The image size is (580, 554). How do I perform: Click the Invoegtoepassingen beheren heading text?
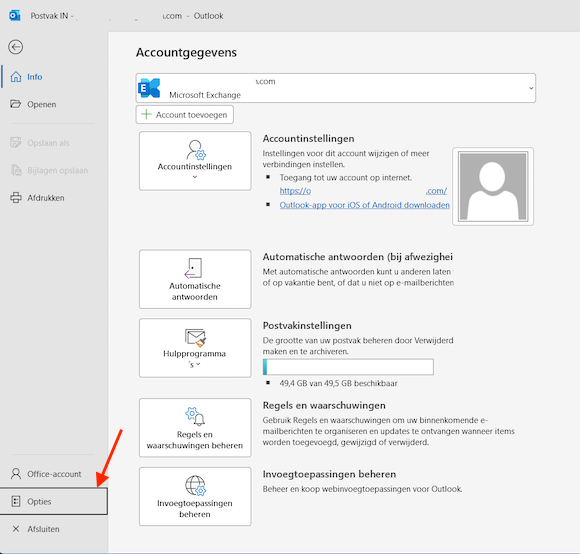[x=329, y=474]
